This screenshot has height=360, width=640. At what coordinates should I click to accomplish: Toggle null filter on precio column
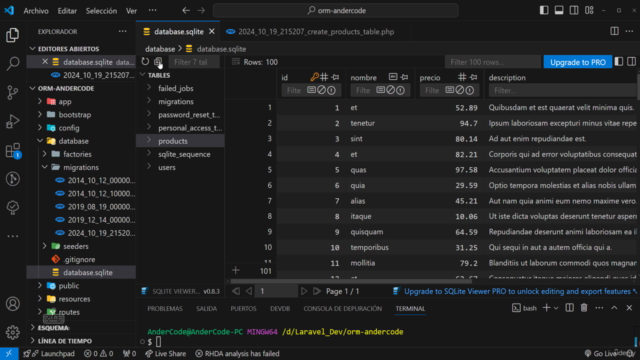point(460,90)
